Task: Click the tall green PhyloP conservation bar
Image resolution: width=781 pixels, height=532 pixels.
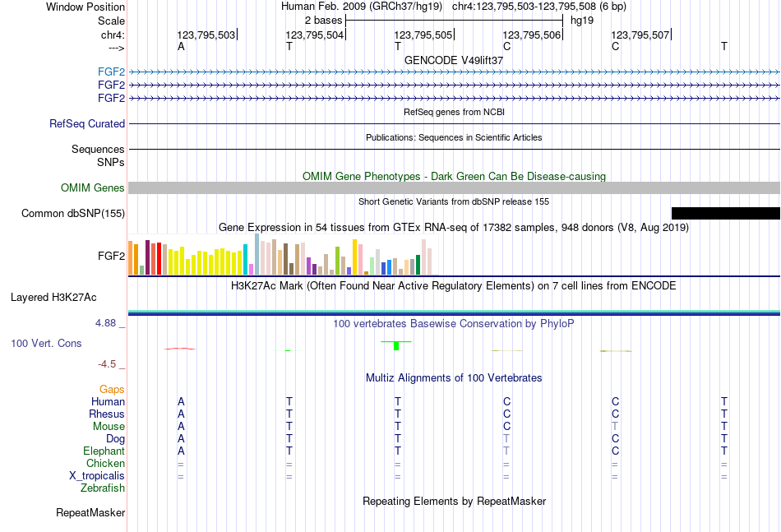Action: [396, 345]
